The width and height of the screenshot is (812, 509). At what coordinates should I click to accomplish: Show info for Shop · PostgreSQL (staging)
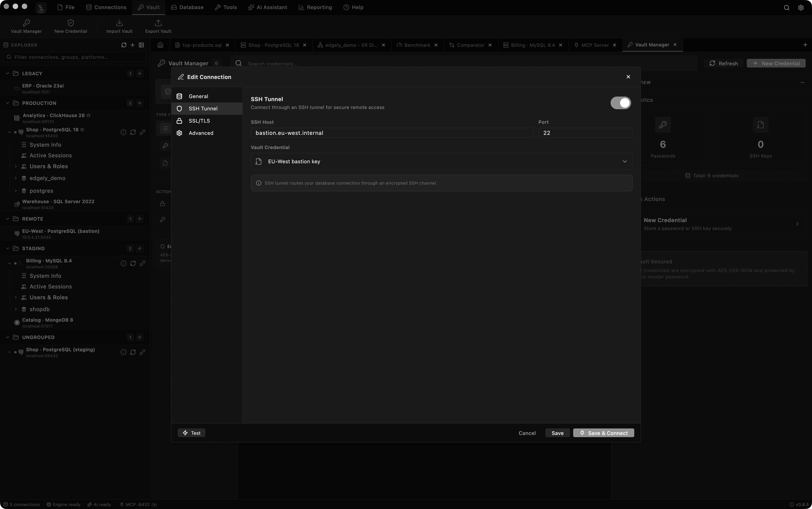tap(124, 352)
